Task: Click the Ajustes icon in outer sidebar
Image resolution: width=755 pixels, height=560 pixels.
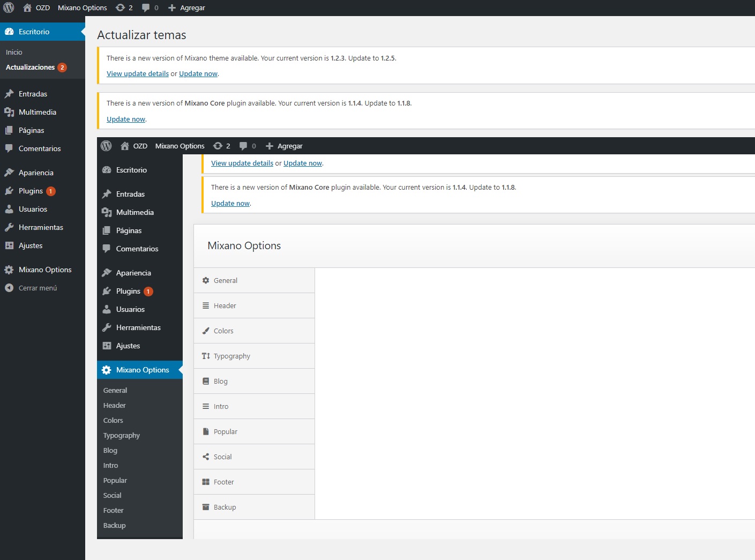Action: point(9,245)
